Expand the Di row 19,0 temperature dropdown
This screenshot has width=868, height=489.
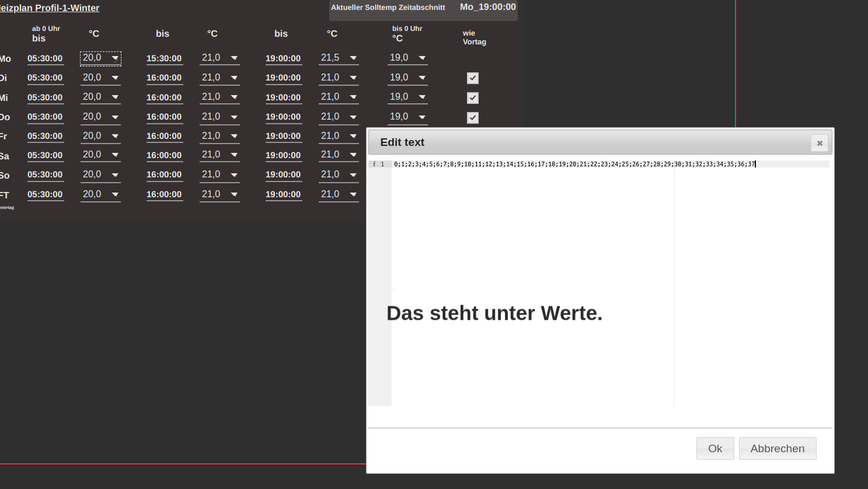407,78
